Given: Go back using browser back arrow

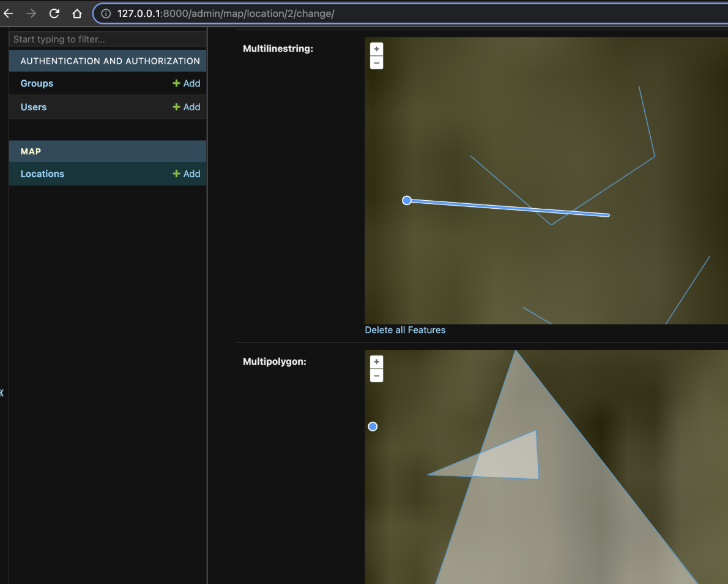Looking at the screenshot, I should 9,13.
